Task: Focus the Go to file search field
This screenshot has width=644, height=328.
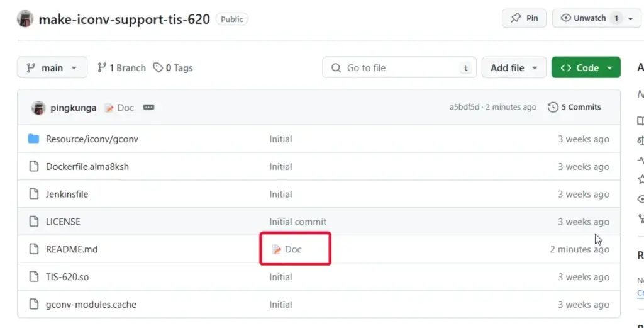Action: click(399, 67)
